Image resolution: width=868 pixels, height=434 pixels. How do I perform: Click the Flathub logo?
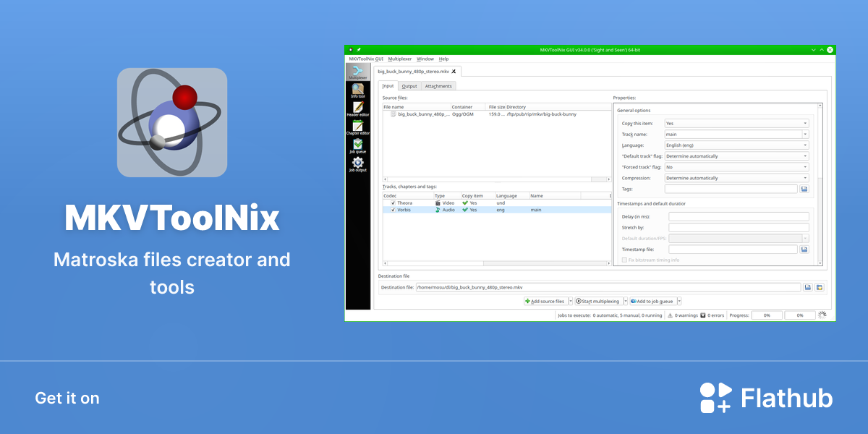tap(767, 398)
